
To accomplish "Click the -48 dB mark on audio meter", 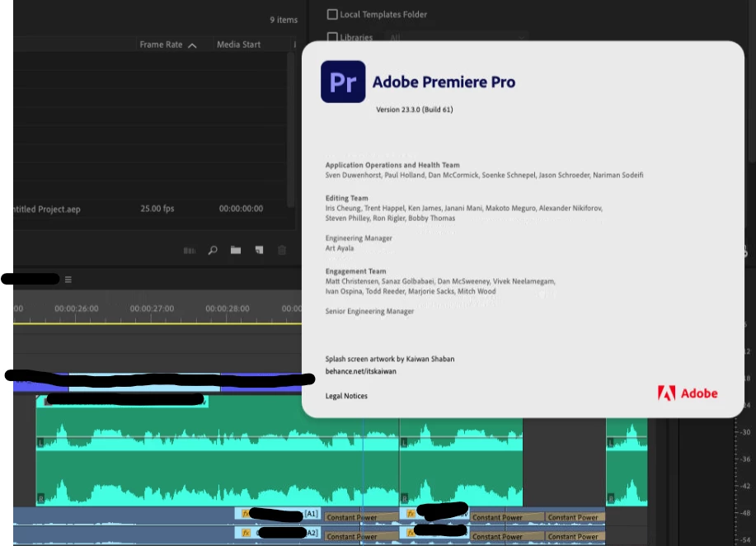I will tap(745, 513).
